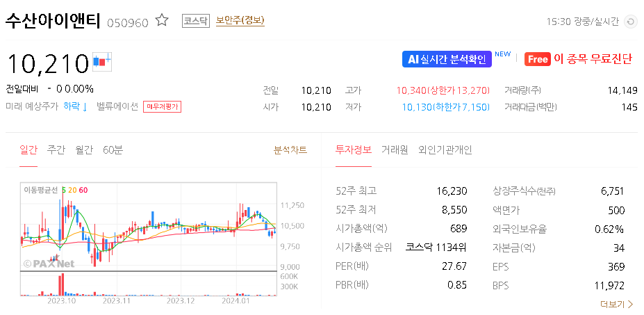Click the PBR(배) value 0.85
Viewport: 644px width, 315px height.
[x=457, y=285]
